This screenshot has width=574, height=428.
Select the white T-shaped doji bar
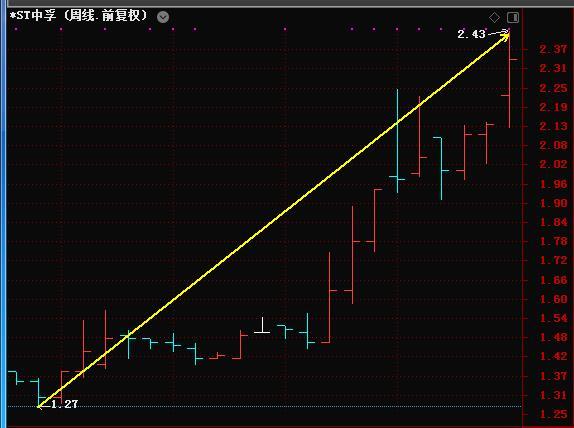[x=262, y=325]
